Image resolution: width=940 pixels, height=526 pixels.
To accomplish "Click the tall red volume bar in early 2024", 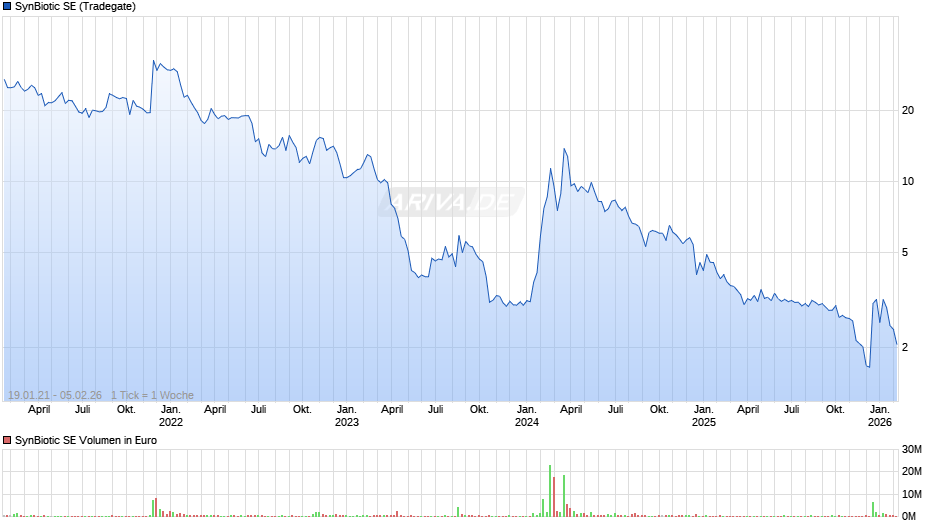I will pyautogui.click(x=554, y=497).
